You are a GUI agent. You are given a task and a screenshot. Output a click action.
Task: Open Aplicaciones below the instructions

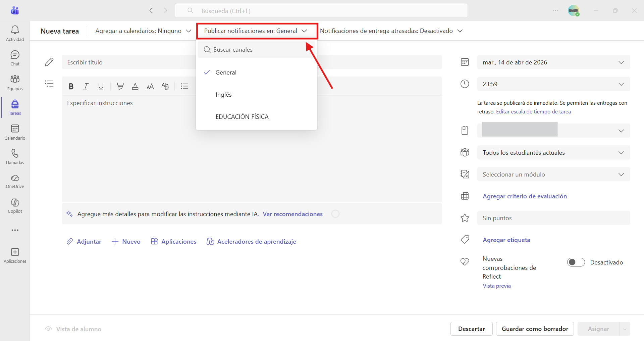coord(174,242)
